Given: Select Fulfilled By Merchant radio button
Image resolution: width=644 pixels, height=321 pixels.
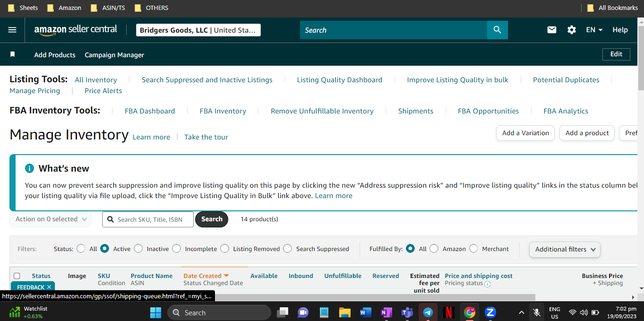Looking at the screenshot, I should pos(473,249).
